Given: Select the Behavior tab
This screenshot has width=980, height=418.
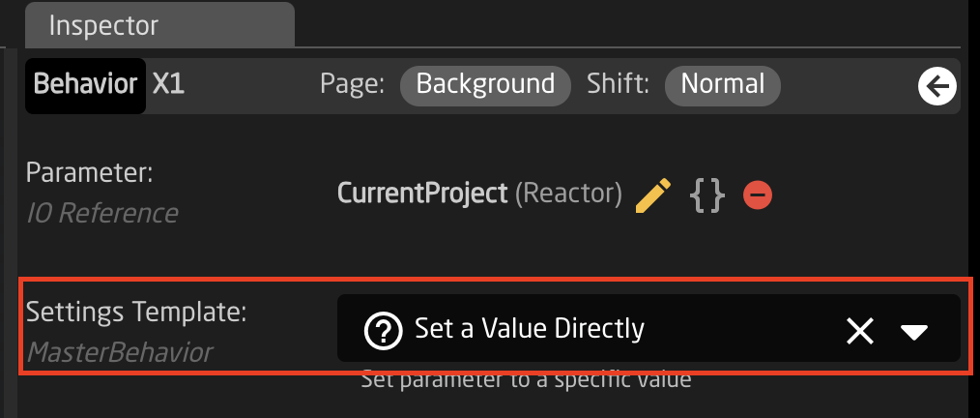Looking at the screenshot, I should pos(86,86).
